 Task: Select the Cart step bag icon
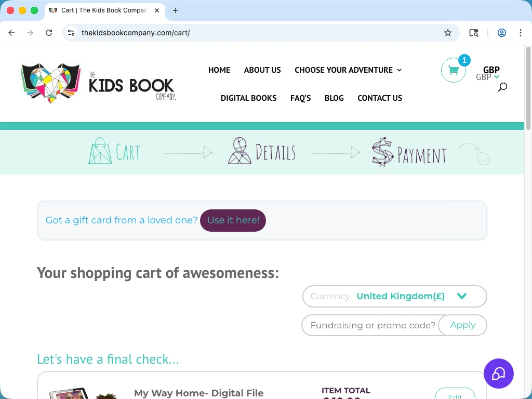(99, 151)
